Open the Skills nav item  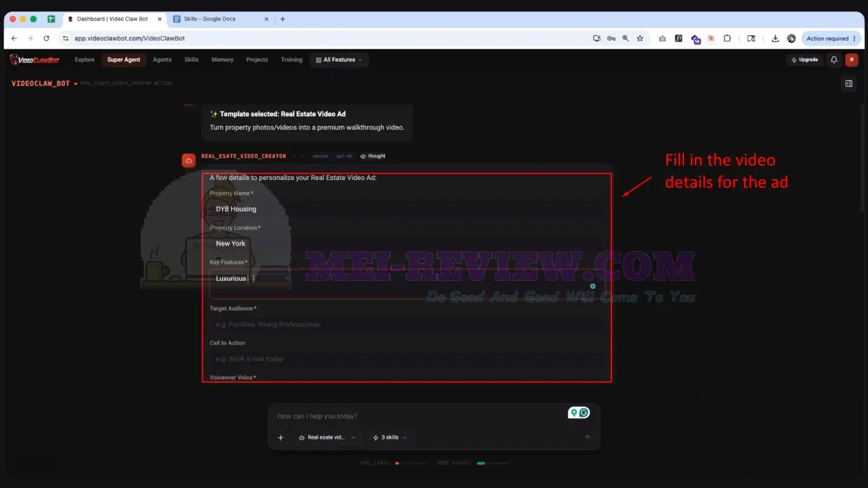(192, 59)
